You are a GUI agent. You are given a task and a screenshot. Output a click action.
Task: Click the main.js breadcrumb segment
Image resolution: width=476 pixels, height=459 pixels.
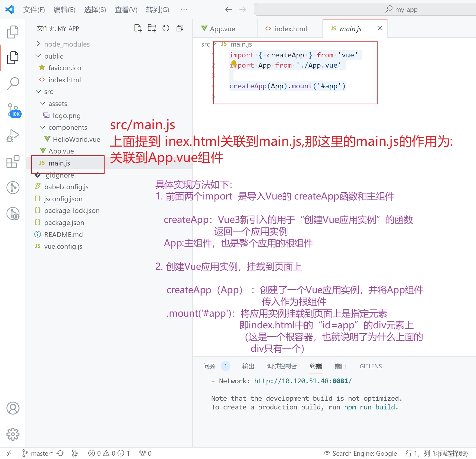pyautogui.click(x=241, y=44)
